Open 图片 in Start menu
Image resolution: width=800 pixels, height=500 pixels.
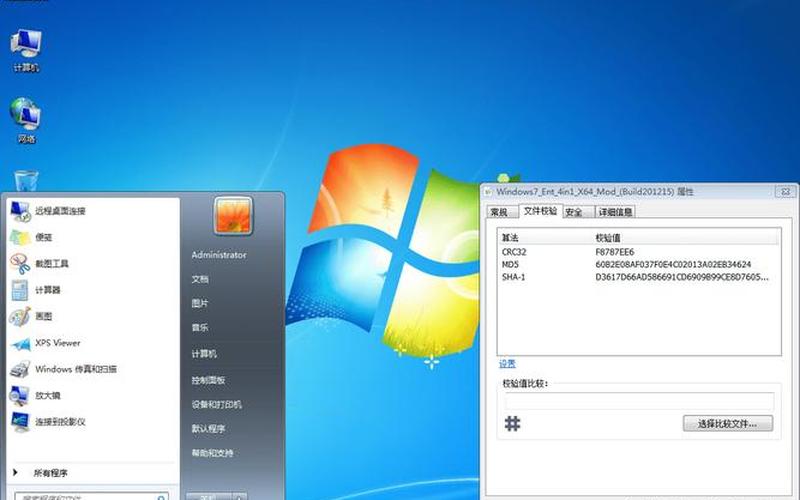(x=200, y=303)
